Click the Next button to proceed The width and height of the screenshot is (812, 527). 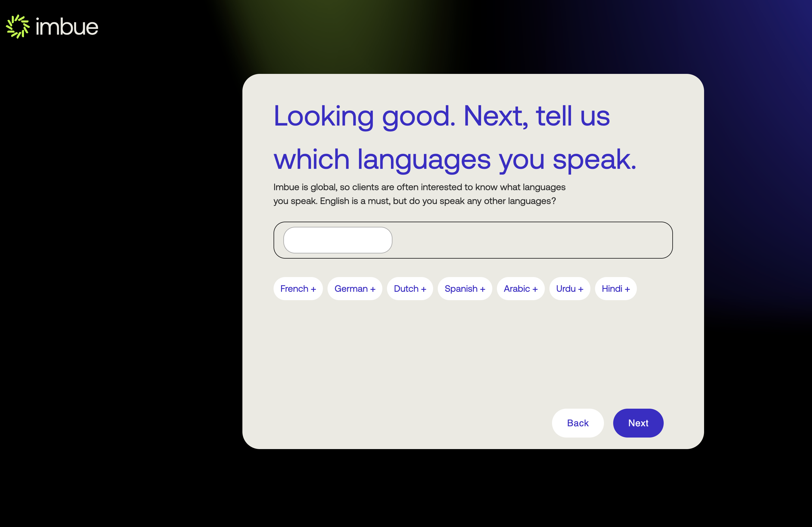pyautogui.click(x=638, y=423)
